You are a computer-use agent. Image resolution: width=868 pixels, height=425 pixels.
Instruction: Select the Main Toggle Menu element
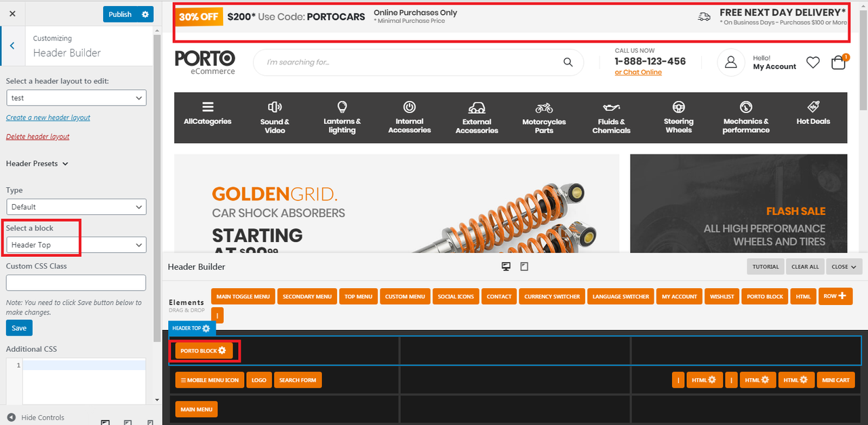(243, 296)
